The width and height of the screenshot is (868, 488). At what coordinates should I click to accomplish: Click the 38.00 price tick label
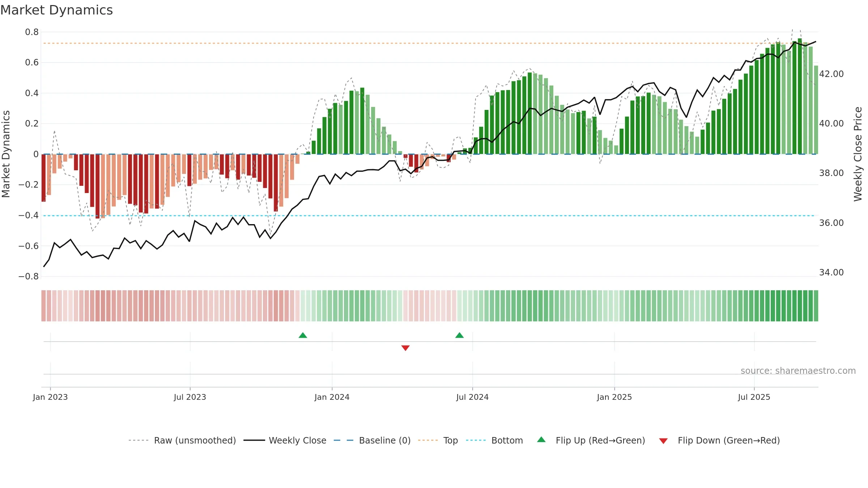pos(831,173)
